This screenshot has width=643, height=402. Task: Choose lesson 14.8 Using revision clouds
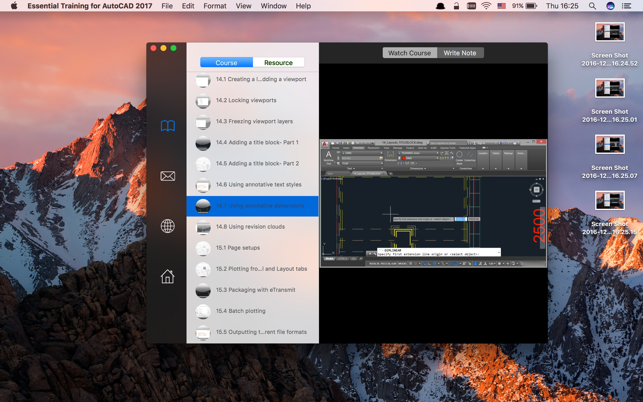point(252,227)
